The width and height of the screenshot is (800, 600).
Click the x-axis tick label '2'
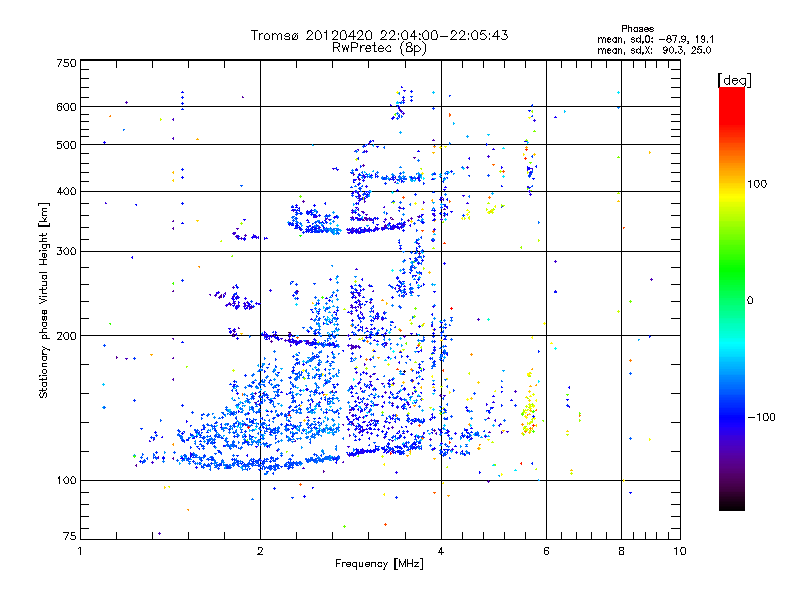point(260,552)
